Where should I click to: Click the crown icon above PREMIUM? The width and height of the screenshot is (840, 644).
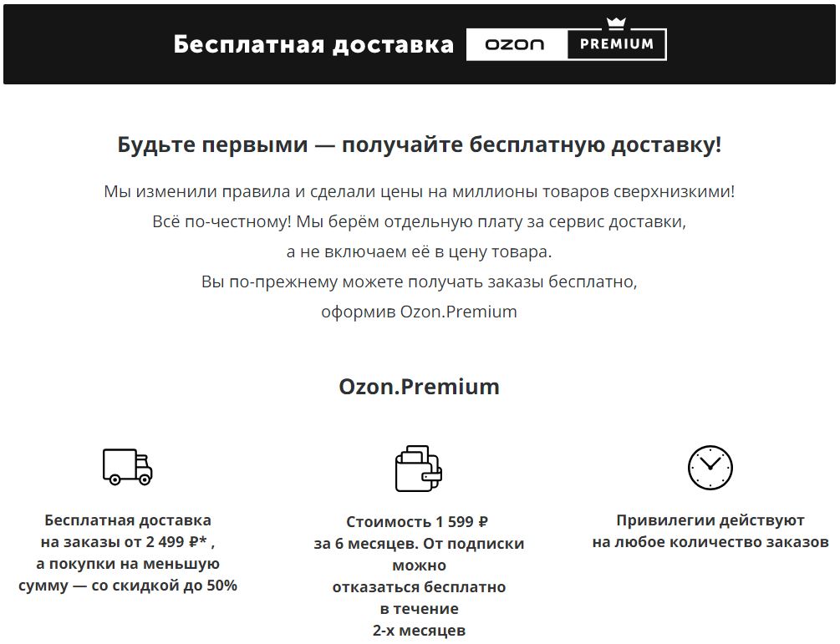(x=615, y=23)
